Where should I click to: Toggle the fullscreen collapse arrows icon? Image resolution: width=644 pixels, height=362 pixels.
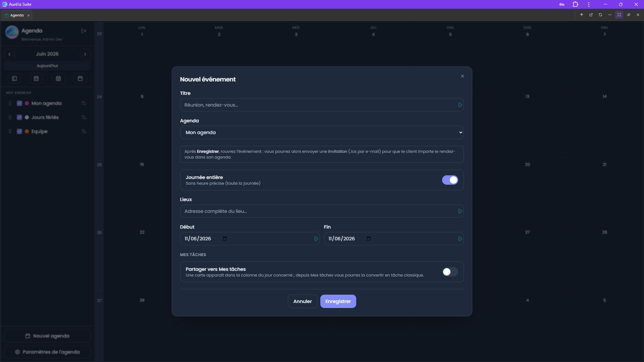tap(619, 15)
